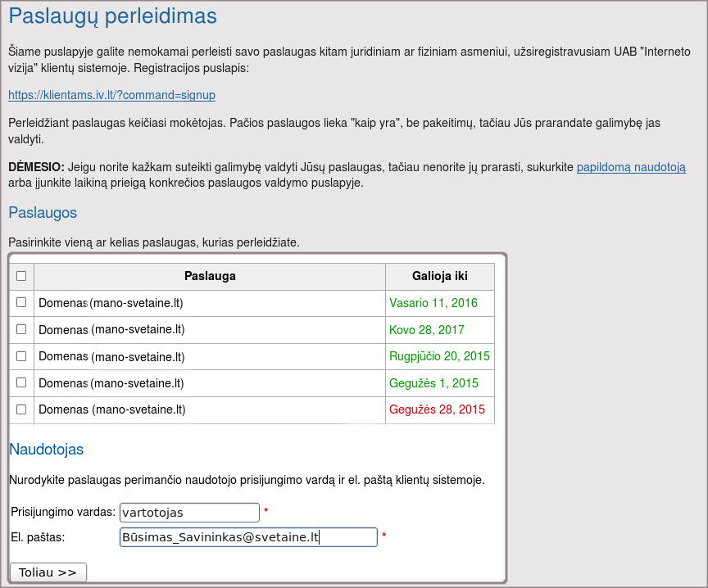Screen dimensions: 708x588
Task: Click the green date 'Rugpjūčio 20, 2015'
Action: (x=439, y=356)
